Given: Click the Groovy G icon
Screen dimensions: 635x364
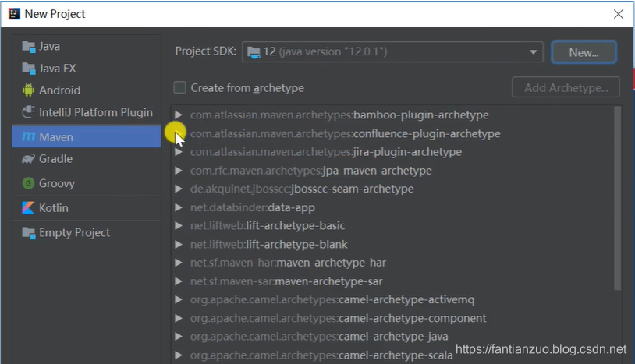Looking at the screenshot, I should (28, 183).
